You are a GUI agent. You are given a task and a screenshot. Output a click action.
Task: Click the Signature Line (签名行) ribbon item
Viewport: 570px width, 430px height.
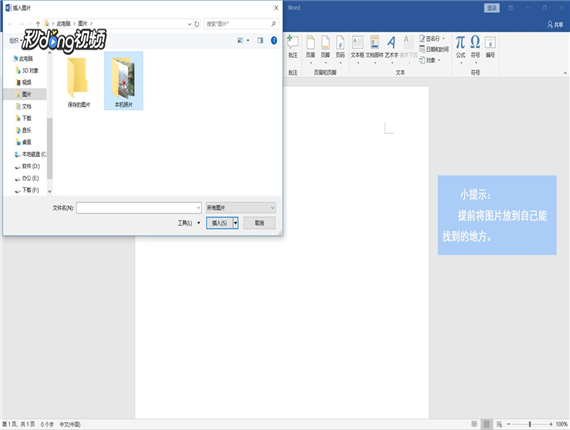tap(432, 39)
